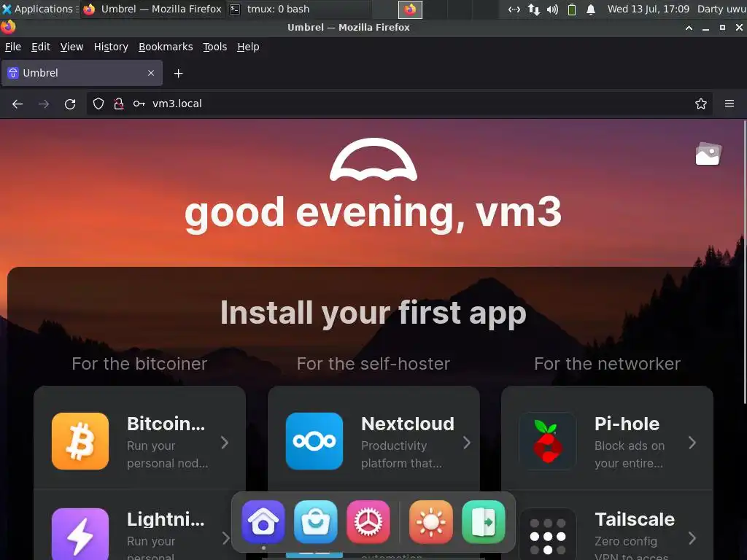Open the Bookmarks menu
Viewport: 747px width, 560px height.
tap(166, 47)
